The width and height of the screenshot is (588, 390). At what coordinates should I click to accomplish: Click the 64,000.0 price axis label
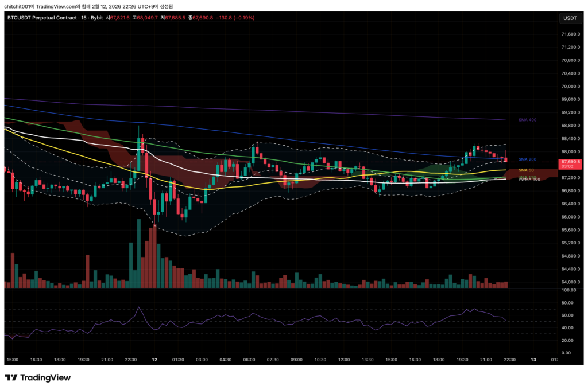(x=570, y=282)
